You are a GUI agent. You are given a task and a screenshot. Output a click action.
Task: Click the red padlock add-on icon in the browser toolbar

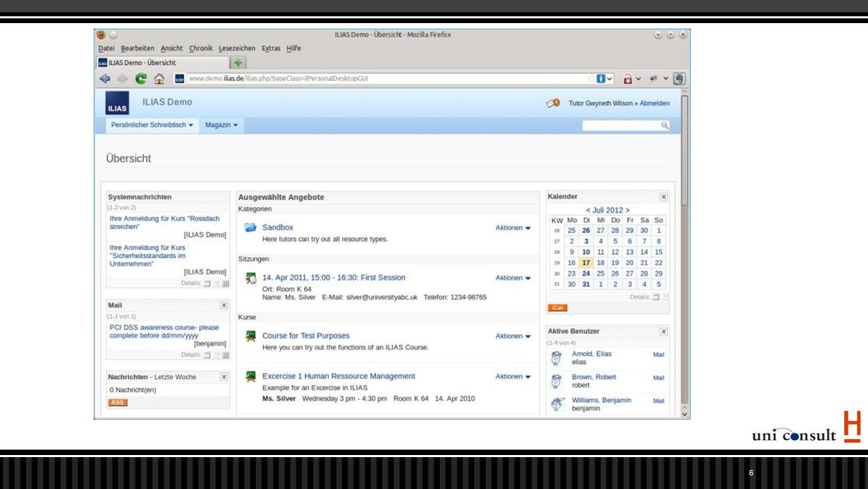point(628,79)
